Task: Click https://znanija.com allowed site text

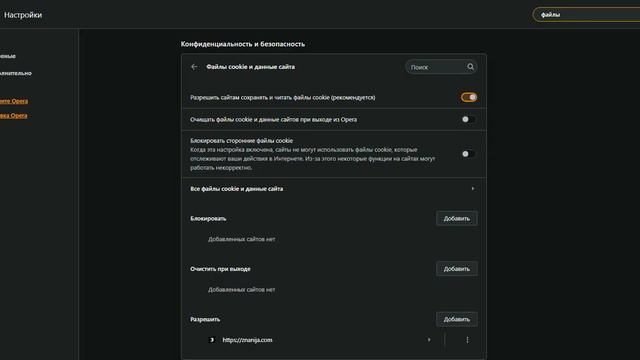Action: [247, 340]
